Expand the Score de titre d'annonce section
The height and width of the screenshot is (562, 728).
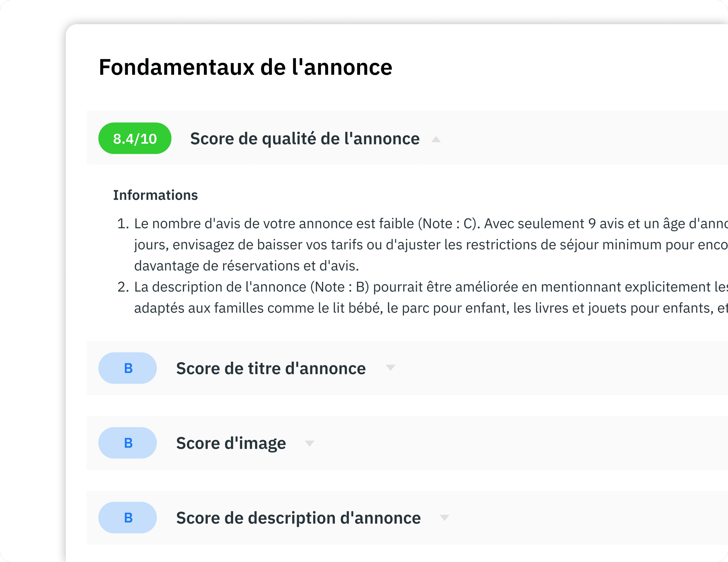390,368
